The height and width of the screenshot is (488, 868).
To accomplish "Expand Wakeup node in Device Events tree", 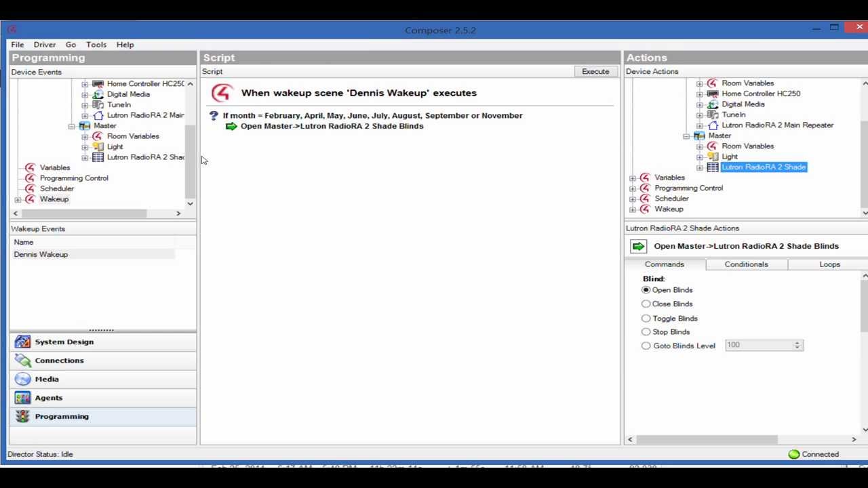I will click(18, 199).
